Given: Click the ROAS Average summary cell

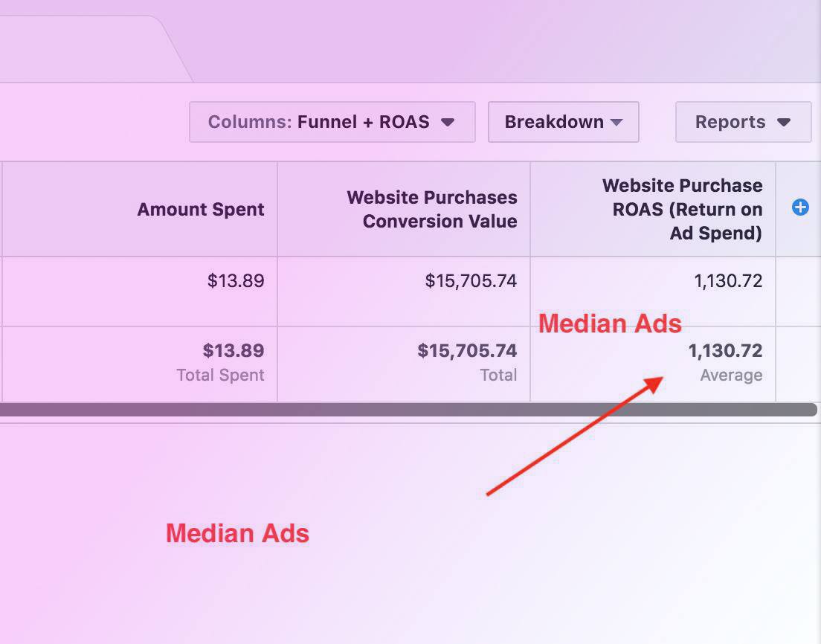Looking at the screenshot, I should pyautogui.click(x=653, y=364).
